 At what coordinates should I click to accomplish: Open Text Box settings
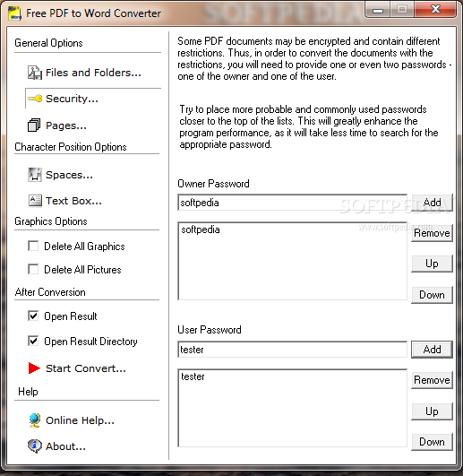pos(73,201)
